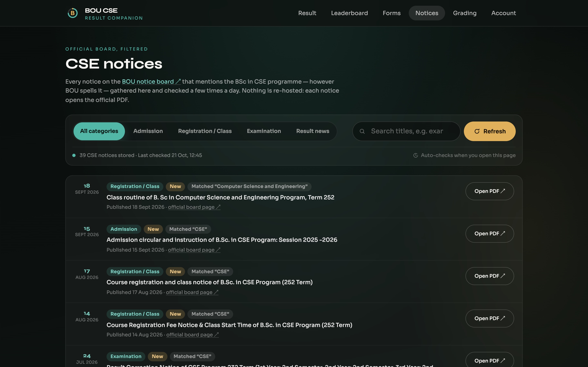The height and width of the screenshot is (367, 588).
Task: Click the auto-check clock icon
Action: (x=415, y=155)
